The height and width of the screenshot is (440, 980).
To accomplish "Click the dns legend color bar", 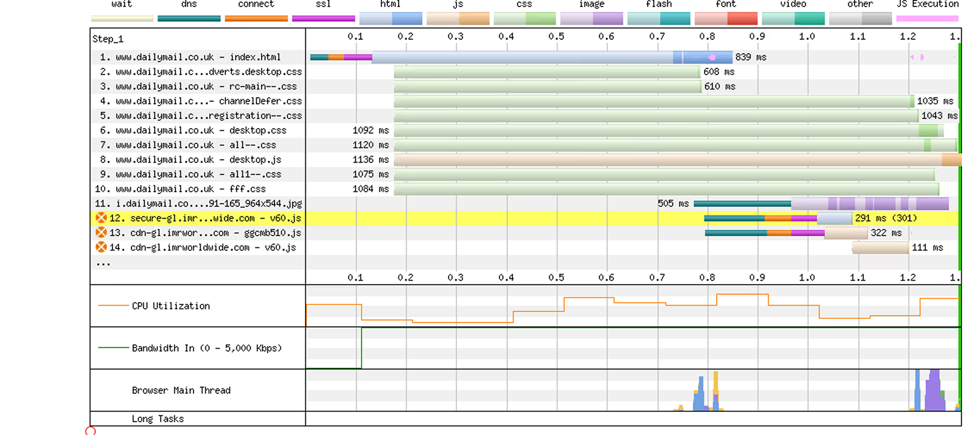I will 189,19.
